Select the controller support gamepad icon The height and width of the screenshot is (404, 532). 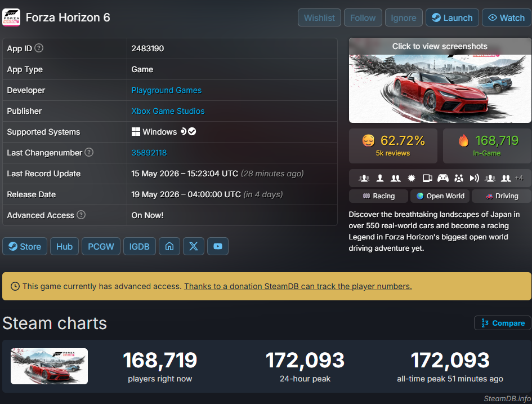(x=442, y=178)
